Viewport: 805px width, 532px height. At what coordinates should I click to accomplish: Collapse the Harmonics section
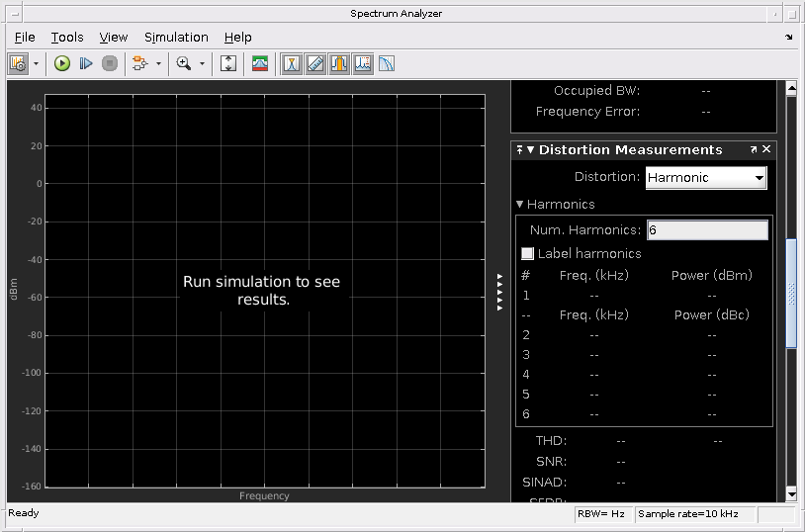520,205
